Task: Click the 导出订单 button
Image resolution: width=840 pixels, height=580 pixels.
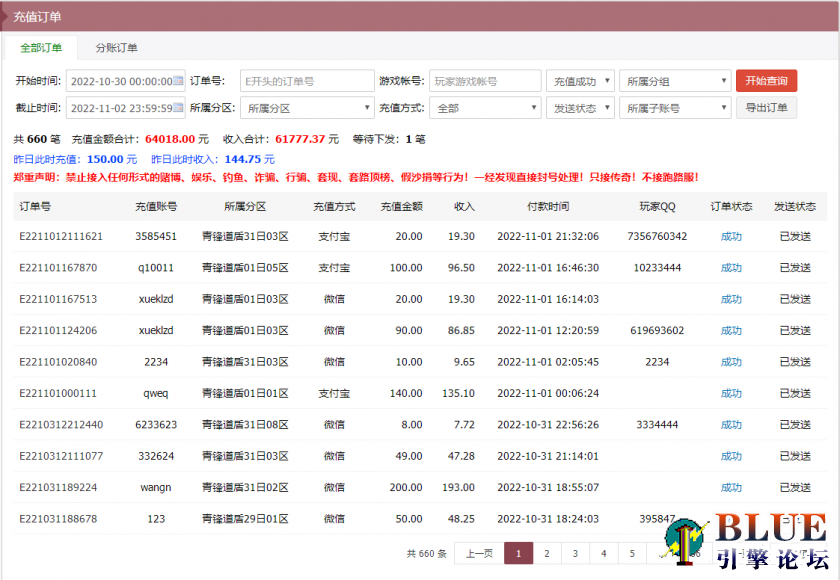Action: pyautogui.click(x=766, y=107)
